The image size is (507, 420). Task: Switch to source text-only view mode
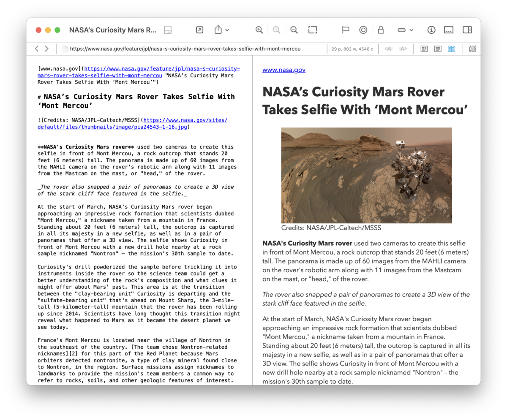tap(438, 49)
